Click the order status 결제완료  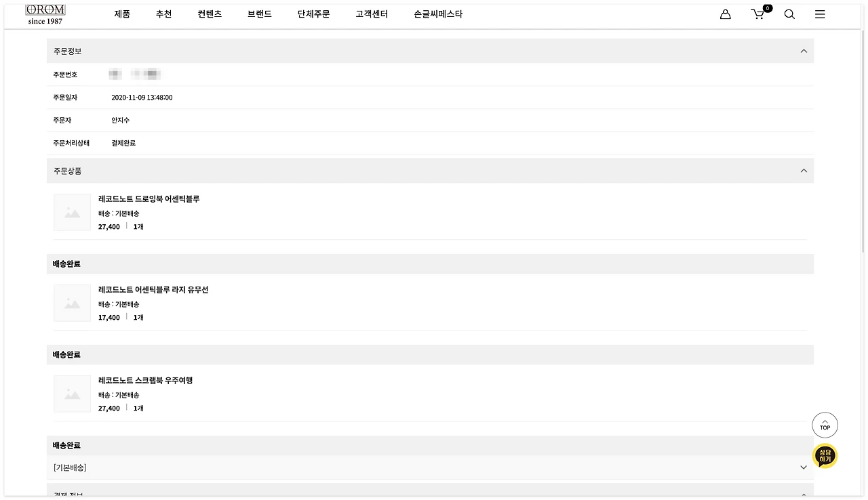coord(124,144)
